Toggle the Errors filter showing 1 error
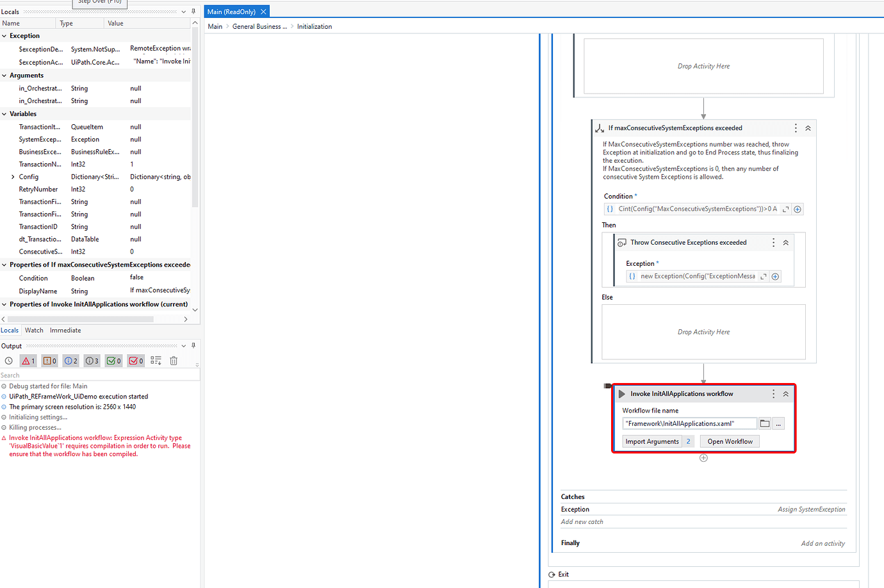 [28, 361]
